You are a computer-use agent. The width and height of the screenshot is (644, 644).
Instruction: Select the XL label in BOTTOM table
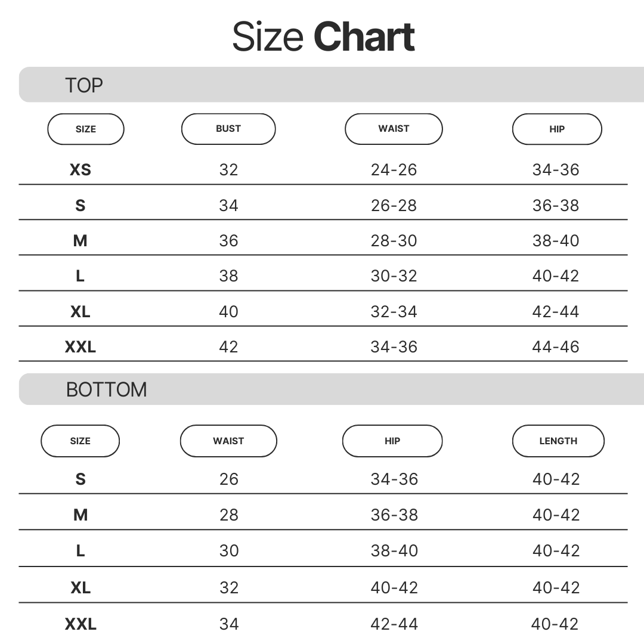pos(80,588)
